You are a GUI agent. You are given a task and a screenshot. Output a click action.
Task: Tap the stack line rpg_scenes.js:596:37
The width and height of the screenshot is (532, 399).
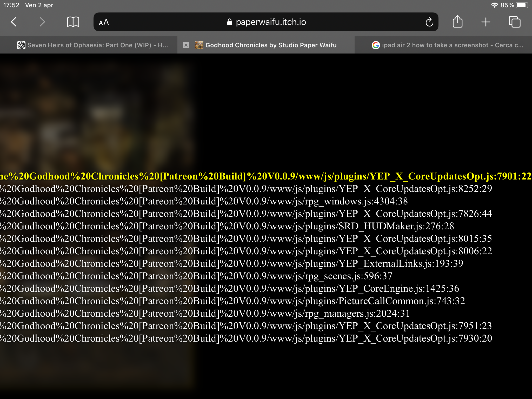point(196,276)
